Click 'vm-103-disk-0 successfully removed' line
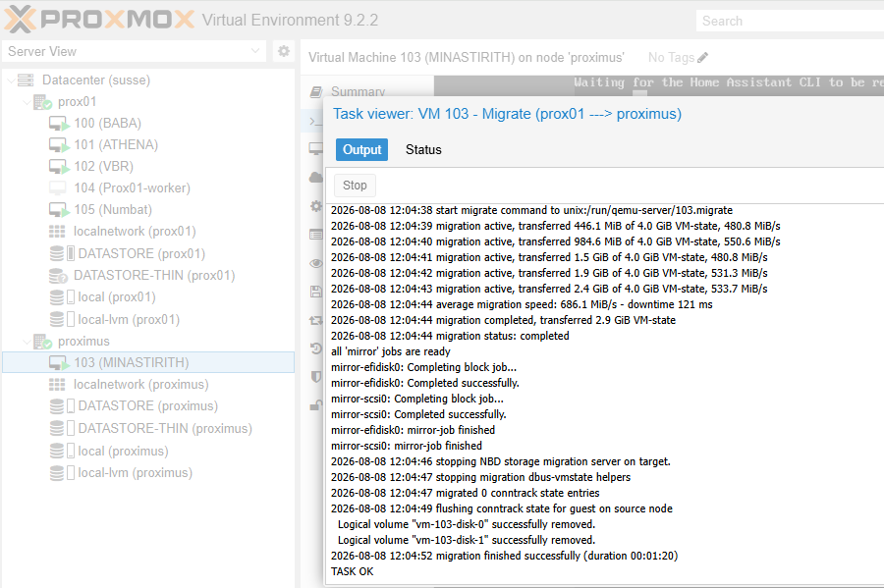This screenshot has height=588, width=884. pyautogui.click(x=467, y=524)
